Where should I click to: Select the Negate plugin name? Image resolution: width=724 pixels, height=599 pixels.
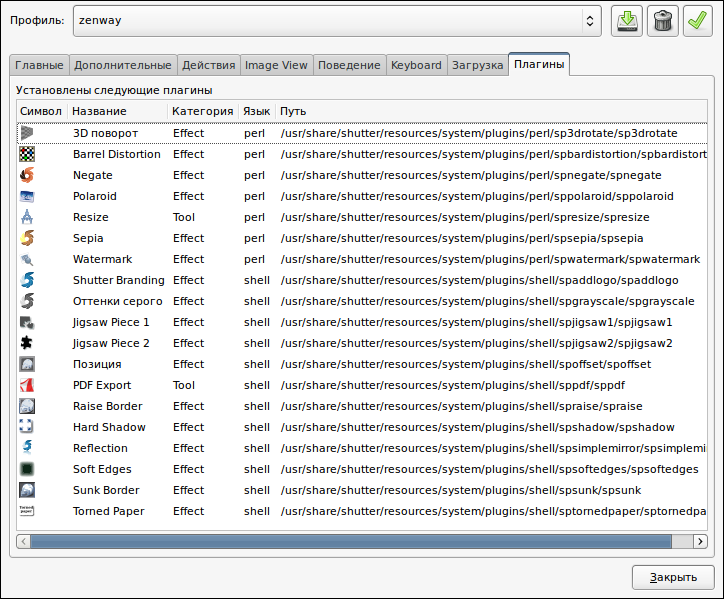coord(93,175)
